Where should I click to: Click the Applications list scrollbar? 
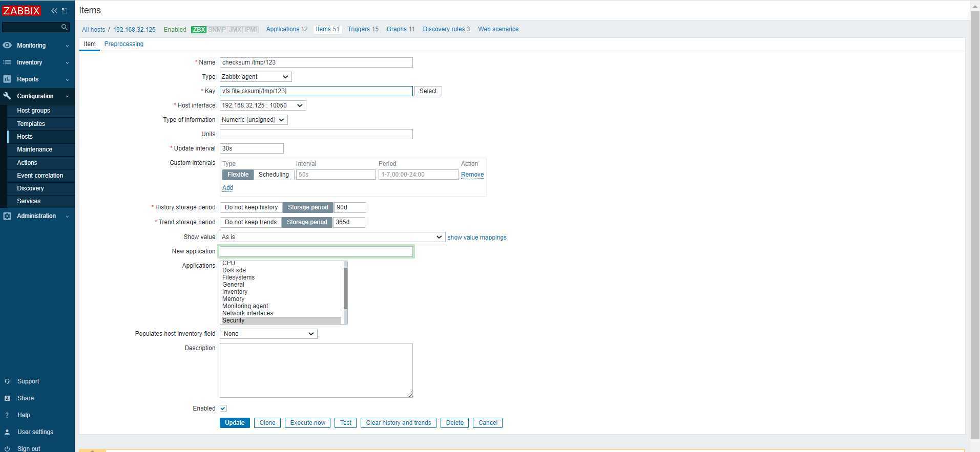tap(345, 288)
